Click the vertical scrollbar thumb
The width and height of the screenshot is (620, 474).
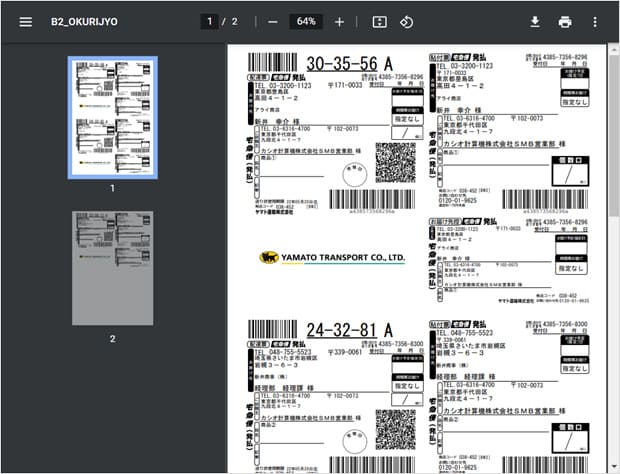[x=613, y=134]
